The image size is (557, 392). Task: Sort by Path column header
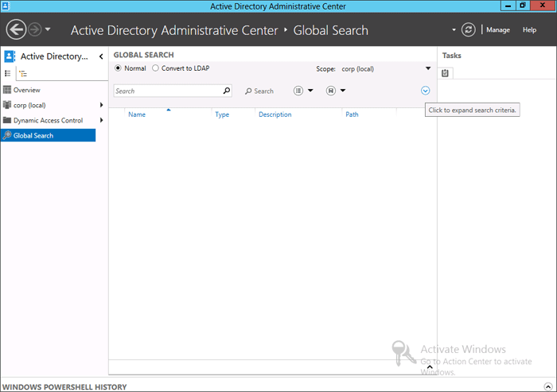[x=352, y=114]
